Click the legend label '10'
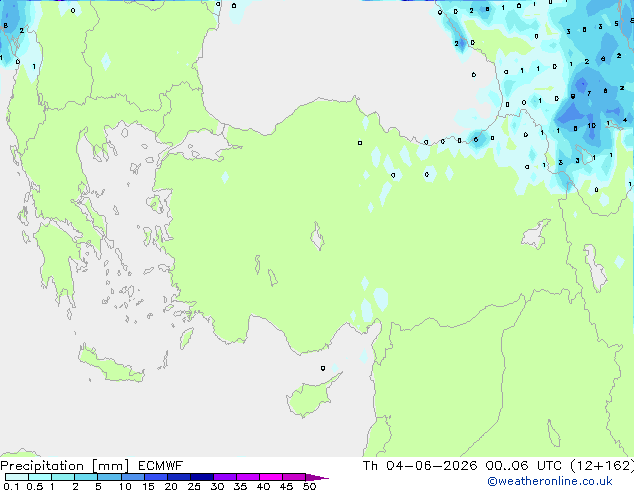Viewport: 634px width, 490px height. coord(125,486)
